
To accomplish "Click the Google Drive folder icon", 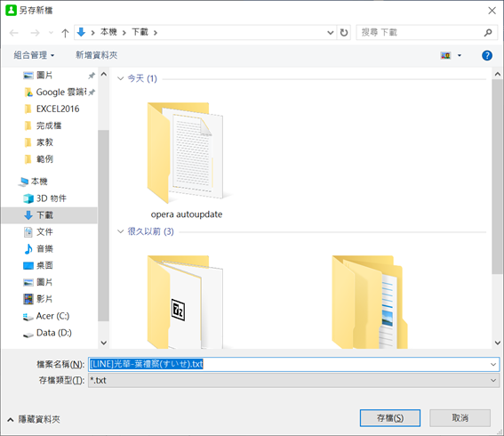I will [28, 93].
